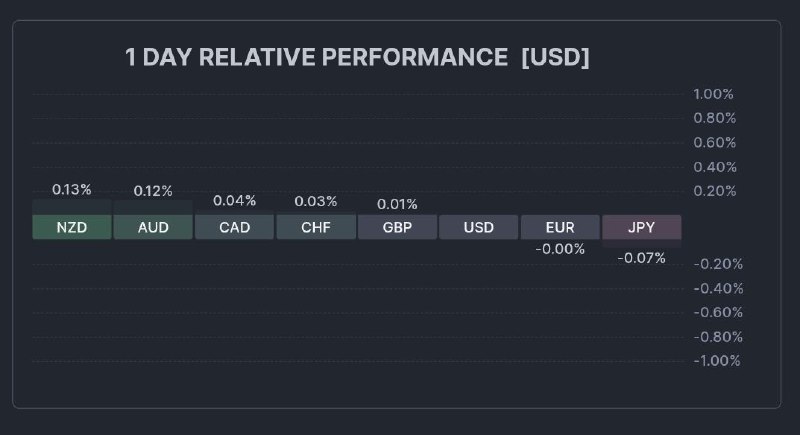800x435 pixels.
Task: Click EUR's -0.00% value label
Action: 560,249
